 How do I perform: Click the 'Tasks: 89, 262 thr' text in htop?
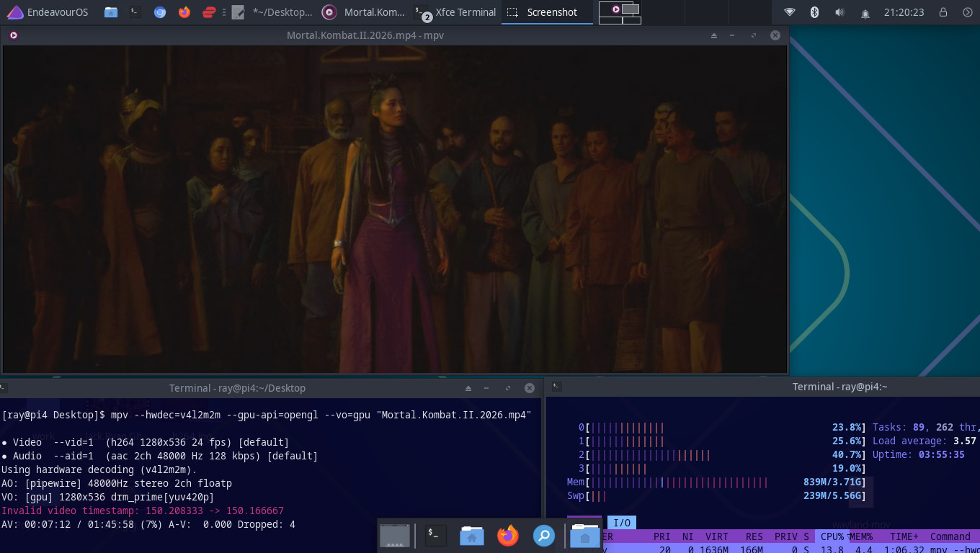[x=925, y=428]
